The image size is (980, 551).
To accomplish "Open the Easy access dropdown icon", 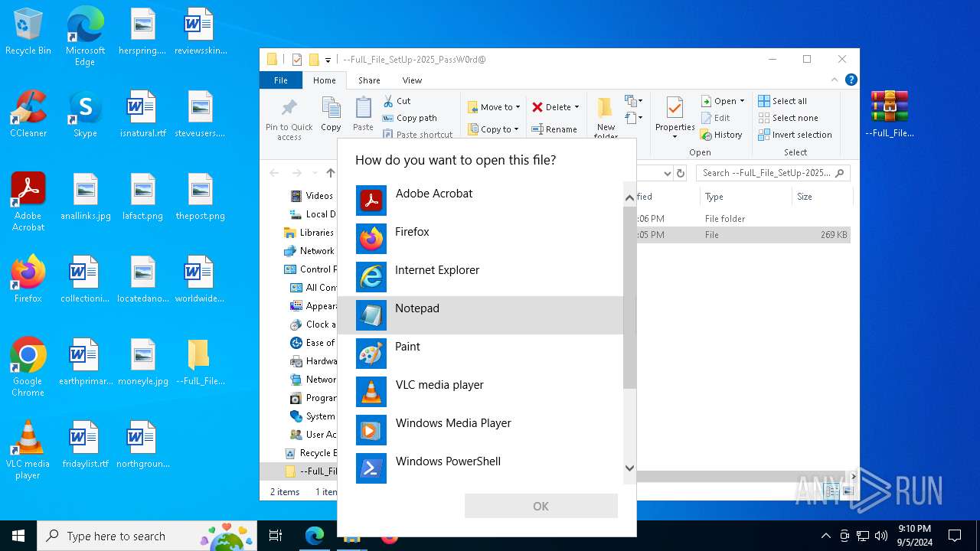I will click(x=633, y=118).
